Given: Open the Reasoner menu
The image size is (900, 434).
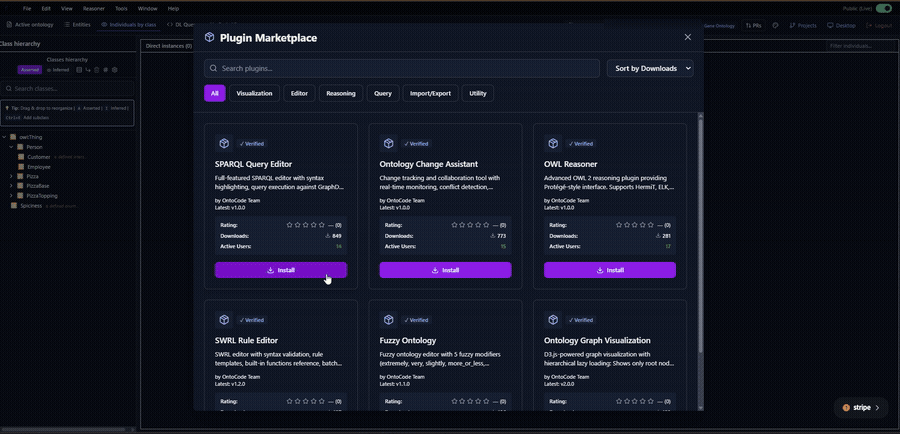Looking at the screenshot, I should pos(94,9).
